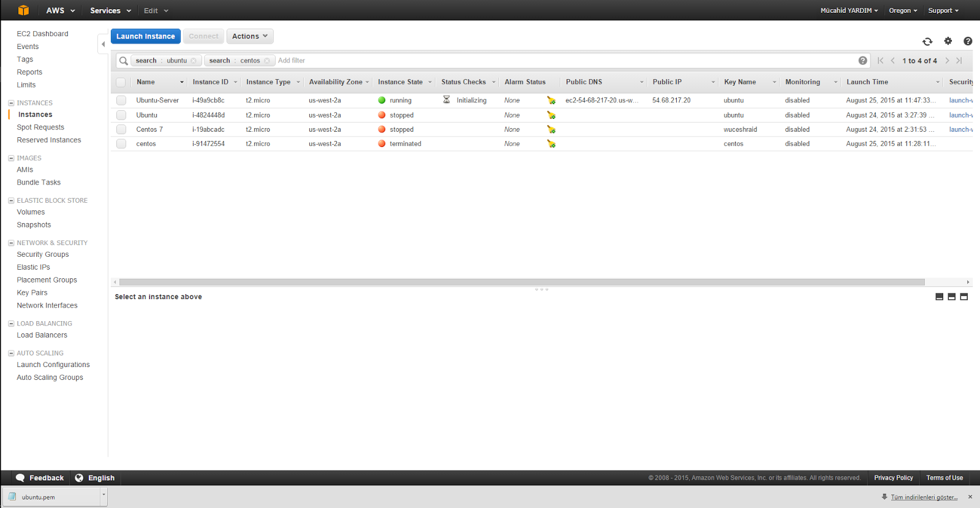The width and height of the screenshot is (980, 508).
Task: Open the Edit menu in top bar
Action: pos(156,10)
